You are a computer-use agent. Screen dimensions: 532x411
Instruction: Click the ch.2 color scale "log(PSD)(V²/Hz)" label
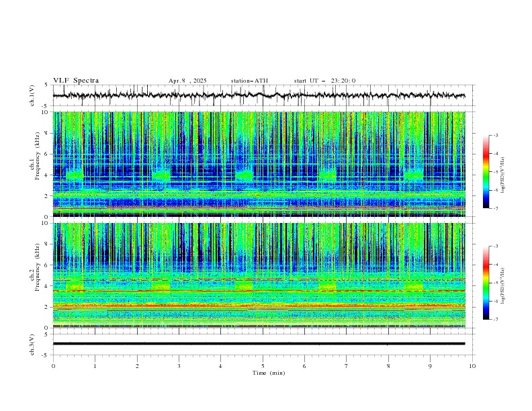point(502,286)
